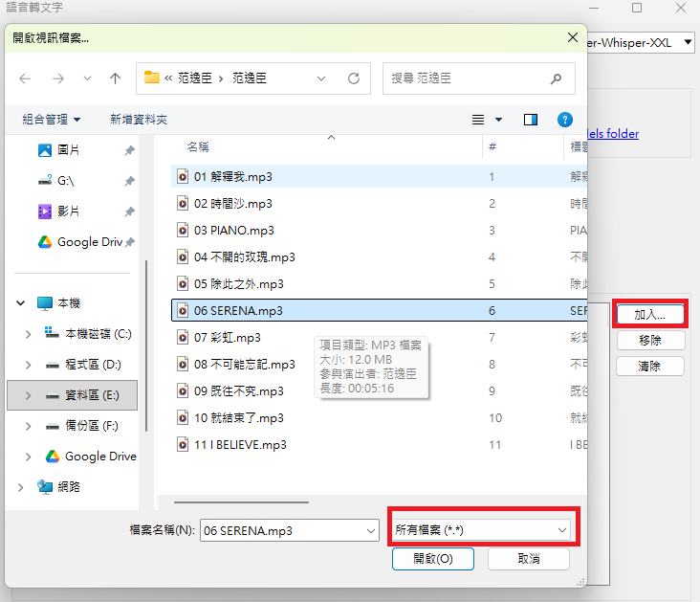Open the 組合管理 menu
700x602 pixels.
[52, 120]
